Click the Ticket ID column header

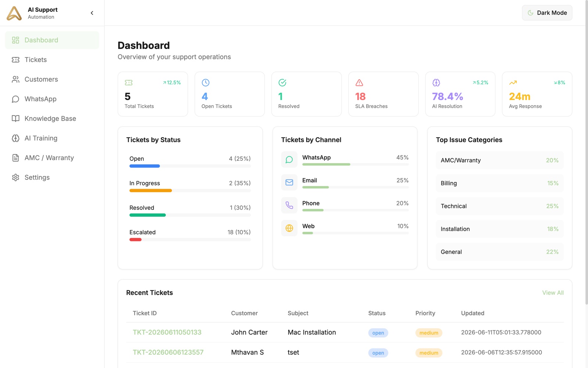click(x=145, y=313)
